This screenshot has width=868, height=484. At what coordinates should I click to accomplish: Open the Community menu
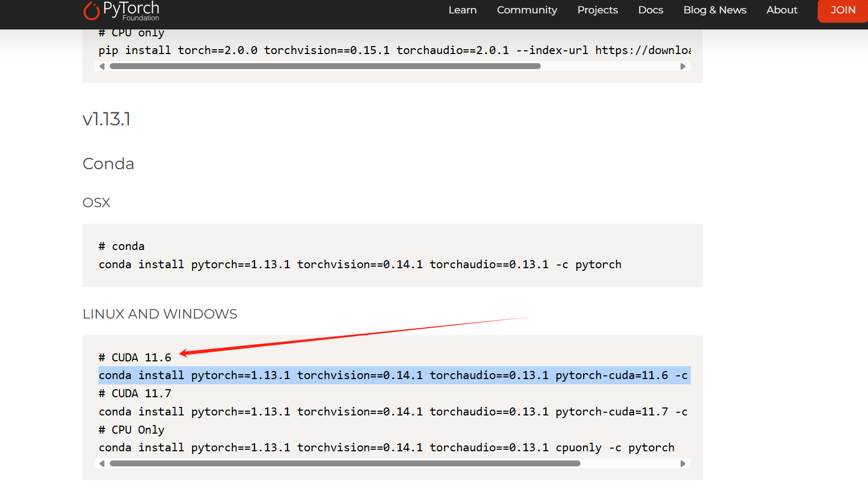tap(527, 10)
